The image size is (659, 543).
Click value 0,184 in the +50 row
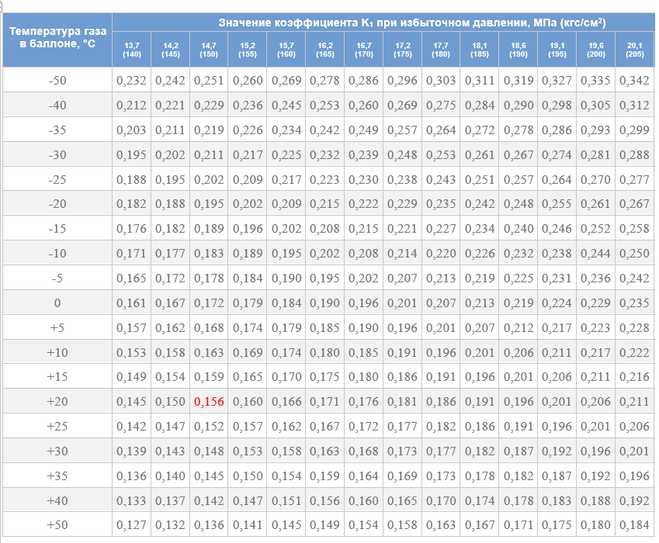(x=634, y=524)
